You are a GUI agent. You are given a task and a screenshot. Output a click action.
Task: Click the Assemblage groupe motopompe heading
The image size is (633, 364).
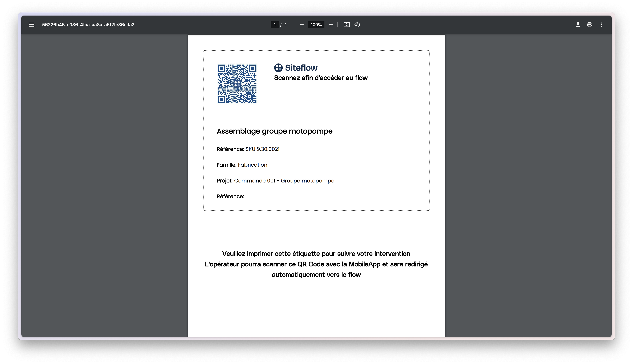click(275, 131)
